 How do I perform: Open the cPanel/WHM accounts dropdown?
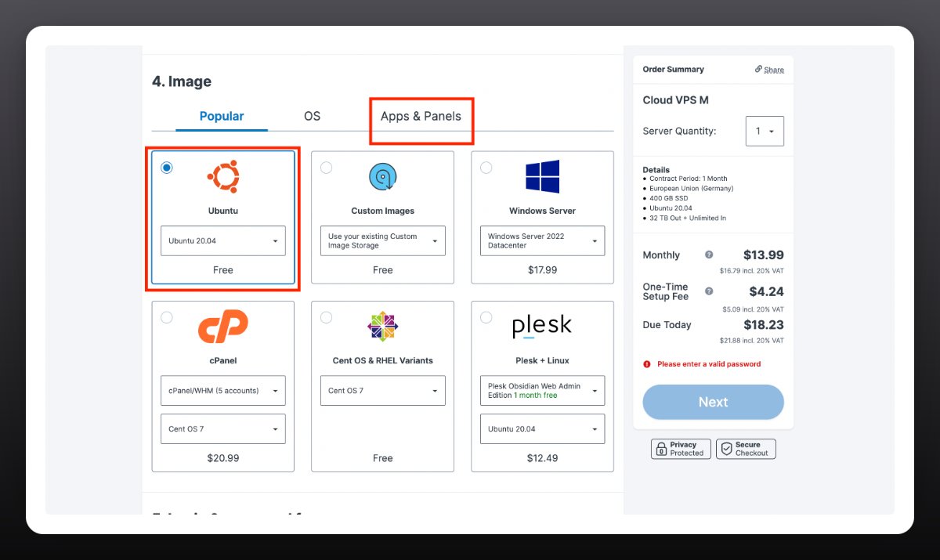pyautogui.click(x=223, y=391)
